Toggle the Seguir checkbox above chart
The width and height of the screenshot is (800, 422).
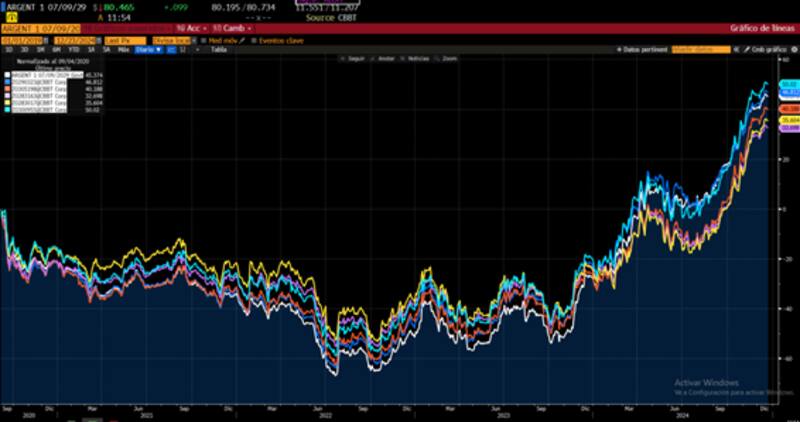(x=344, y=60)
